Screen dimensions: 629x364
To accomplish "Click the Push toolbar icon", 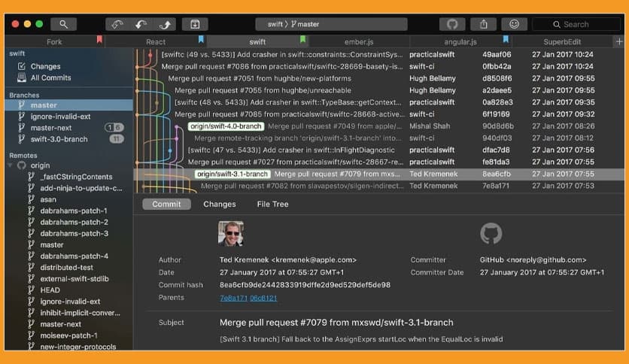I will [164, 24].
